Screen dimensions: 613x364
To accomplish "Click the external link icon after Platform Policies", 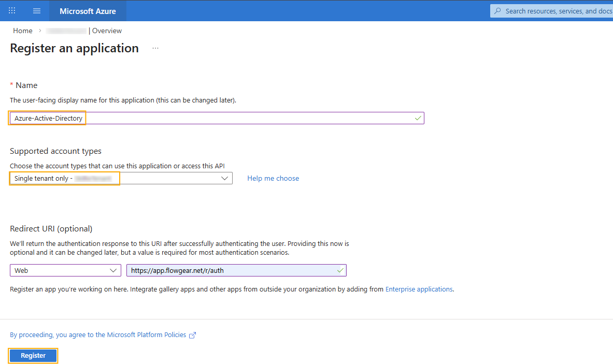I will [x=193, y=336].
